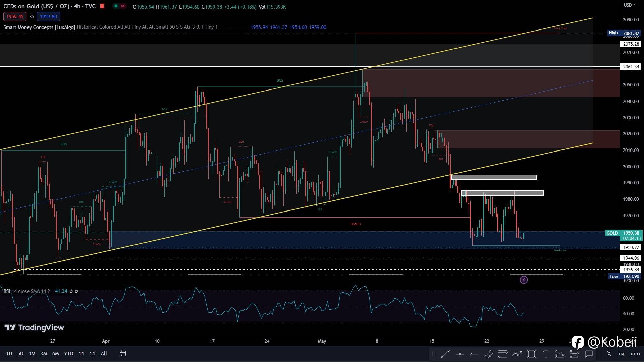Select the Parallel Channel drawing tool
644x362 pixels.
pyautogui.click(x=488, y=354)
